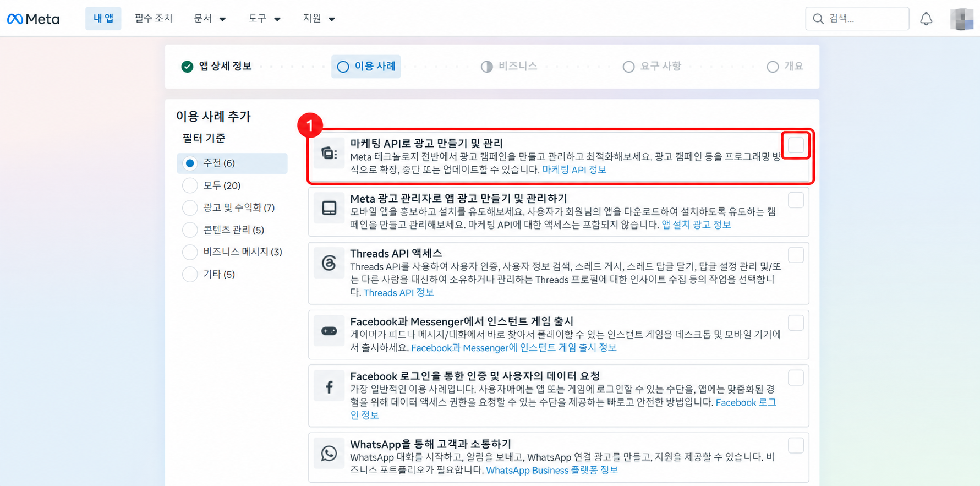Open the Threads API 정보 link
The image size is (980, 486).
[x=398, y=293]
